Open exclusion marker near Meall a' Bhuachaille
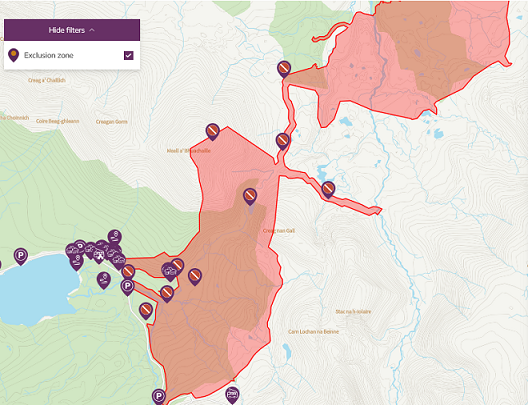 pyautogui.click(x=212, y=132)
